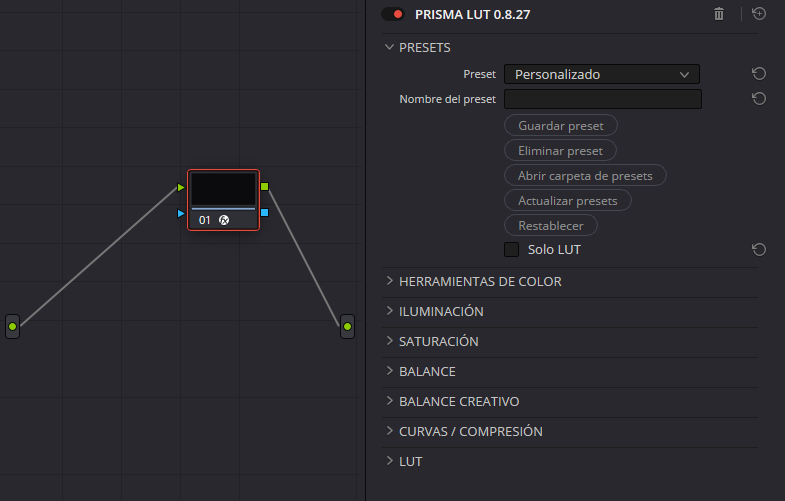Expand the SATURACIÓN section
This screenshot has width=785, height=501.
pyautogui.click(x=389, y=341)
